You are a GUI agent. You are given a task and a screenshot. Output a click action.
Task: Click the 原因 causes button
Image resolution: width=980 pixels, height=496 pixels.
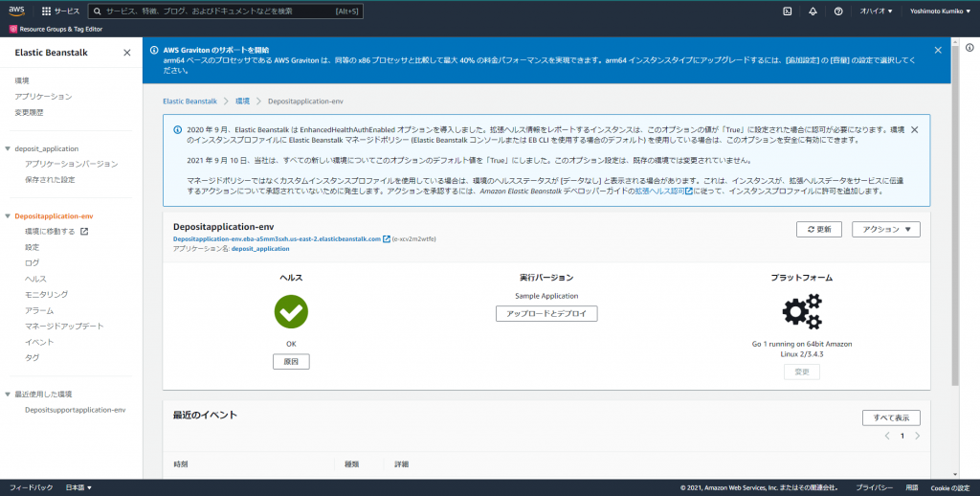(291, 362)
